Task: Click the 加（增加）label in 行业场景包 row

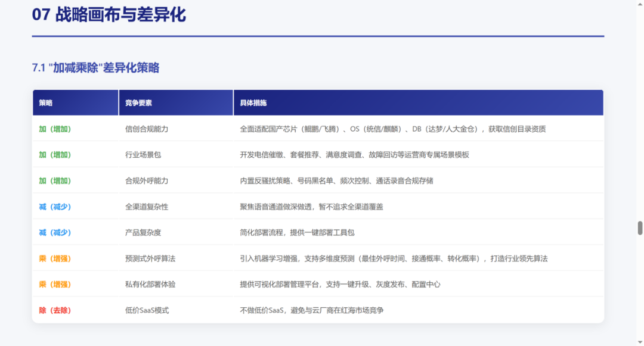Action: [x=55, y=155]
